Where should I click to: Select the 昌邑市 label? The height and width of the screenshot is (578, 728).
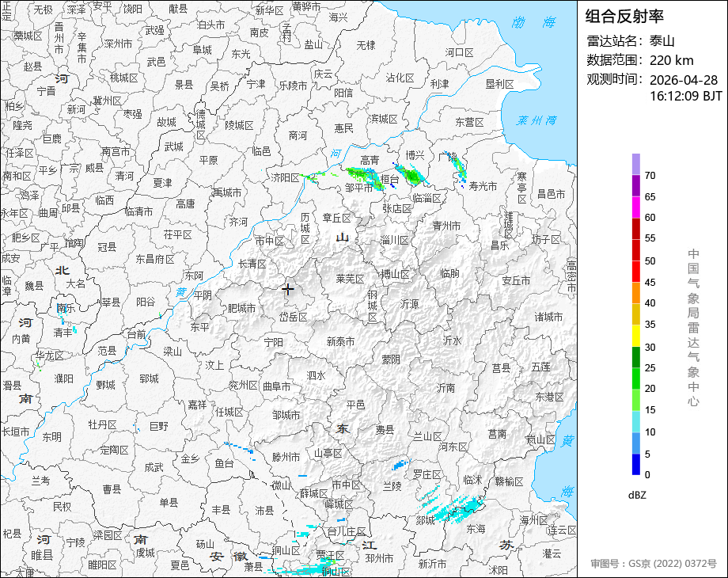tap(551, 194)
